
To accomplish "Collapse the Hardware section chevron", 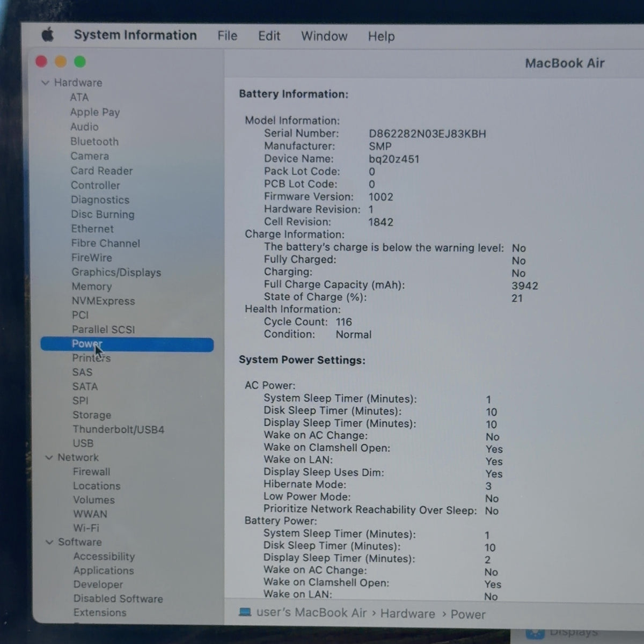I will click(46, 83).
